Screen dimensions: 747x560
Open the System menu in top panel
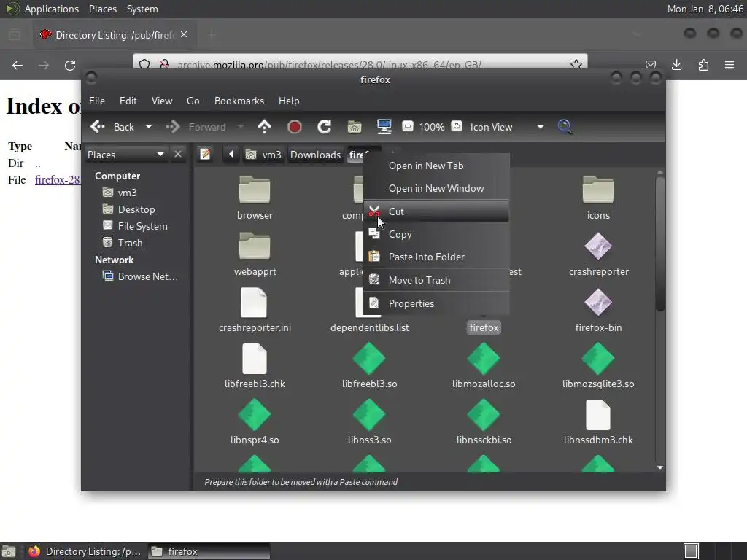coord(142,9)
